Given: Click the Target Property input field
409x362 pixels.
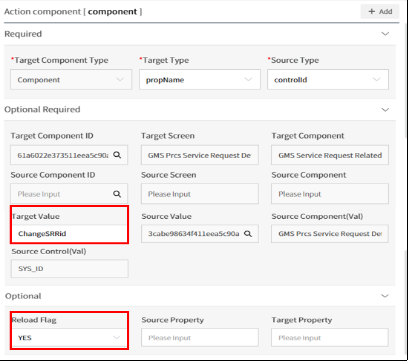Looking at the screenshot, I should [330, 338].
